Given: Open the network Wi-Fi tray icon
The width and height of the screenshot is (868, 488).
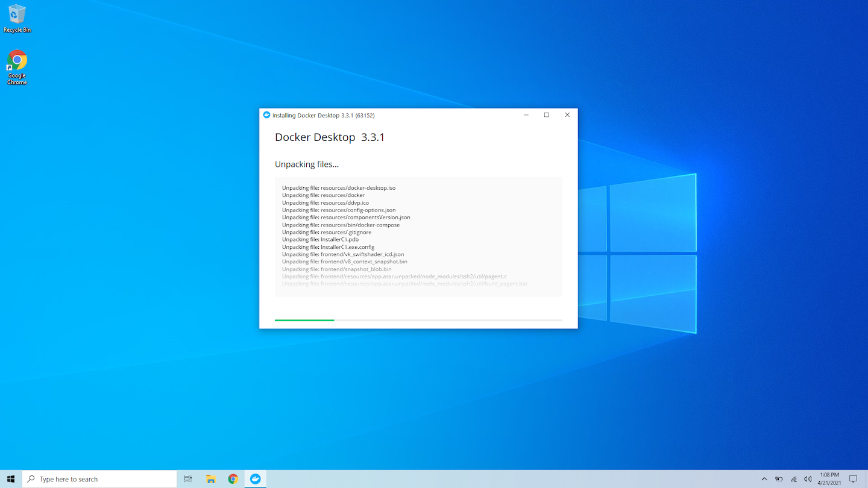Looking at the screenshot, I should click(794, 479).
